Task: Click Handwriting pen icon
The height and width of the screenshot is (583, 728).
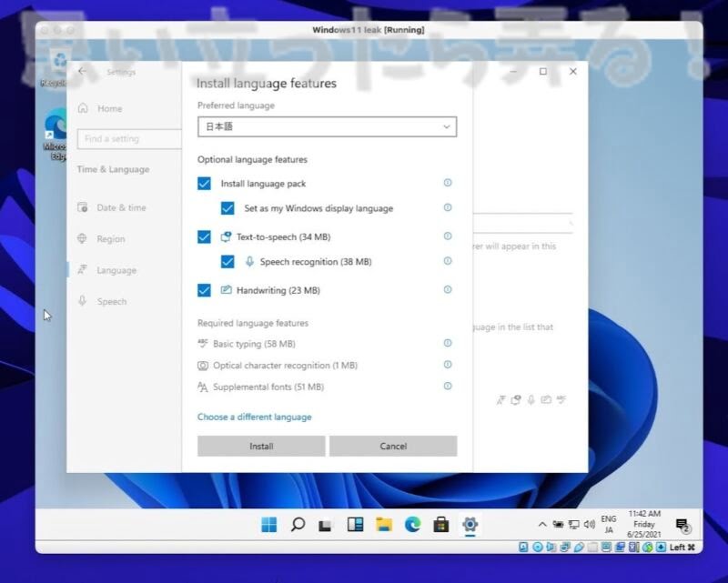Action: (226, 289)
